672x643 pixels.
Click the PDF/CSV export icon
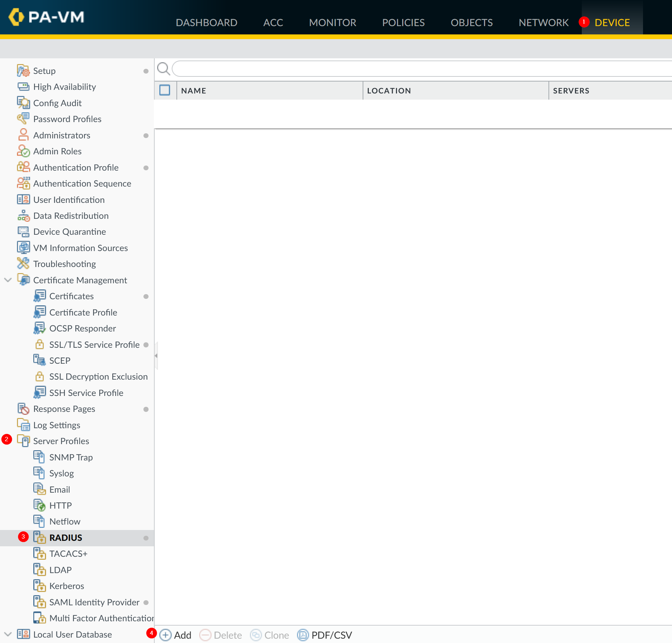point(302,635)
